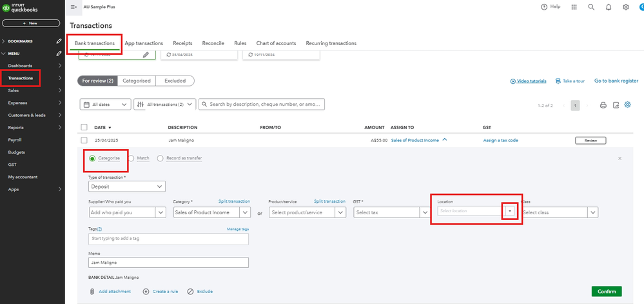
Task: Switch to the Rules tab
Action: 240,43
